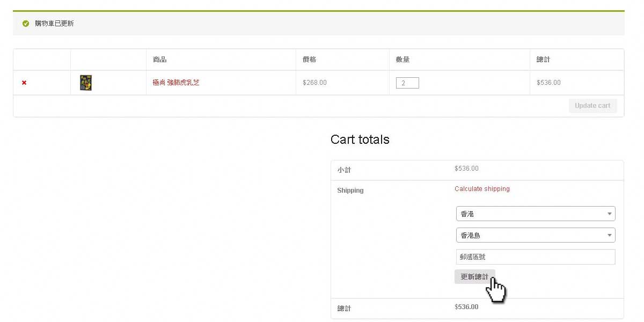Image resolution: width=644 pixels, height=322 pixels.
Task: Click the green checkmark icon in the notice
Action: (x=26, y=24)
